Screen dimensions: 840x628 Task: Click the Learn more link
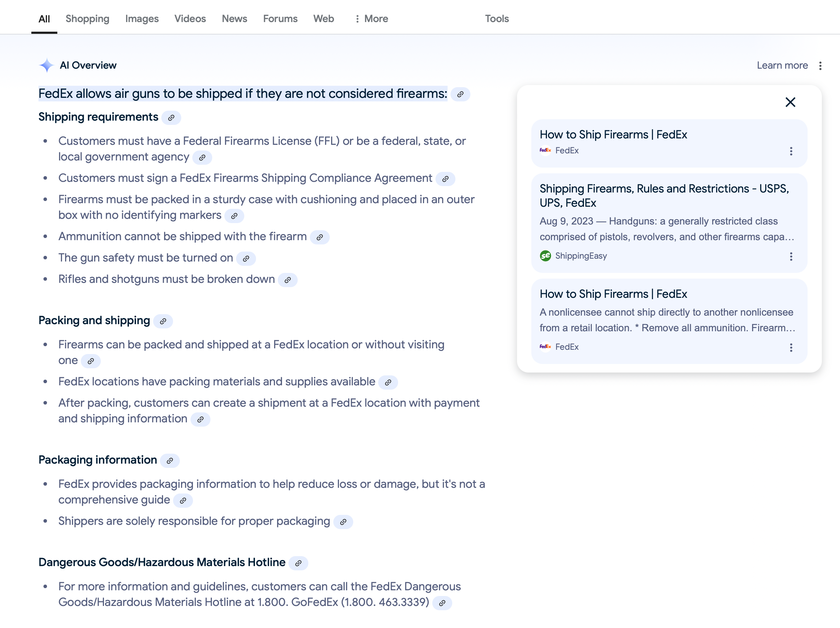[x=782, y=65]
